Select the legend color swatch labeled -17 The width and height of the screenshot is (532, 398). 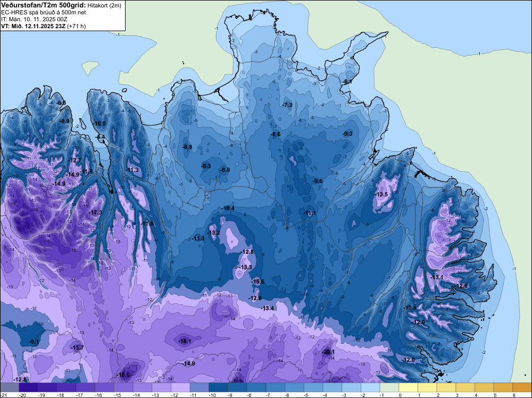[x=86, y=387]
